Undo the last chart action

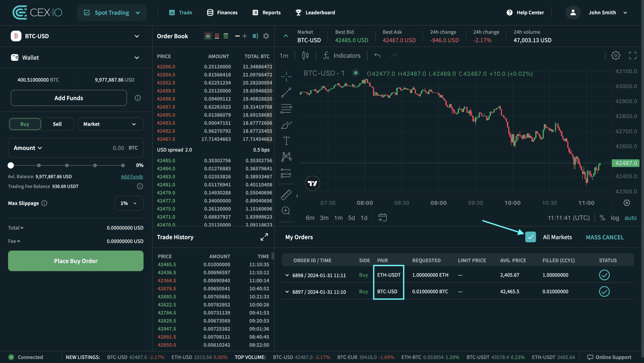click(377, 56)
